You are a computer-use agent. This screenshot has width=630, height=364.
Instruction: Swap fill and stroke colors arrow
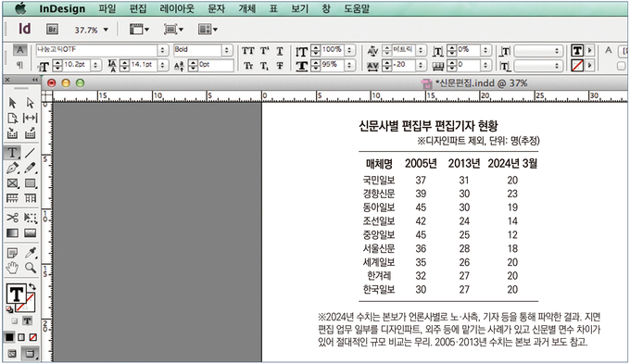(x=32, y=287)
